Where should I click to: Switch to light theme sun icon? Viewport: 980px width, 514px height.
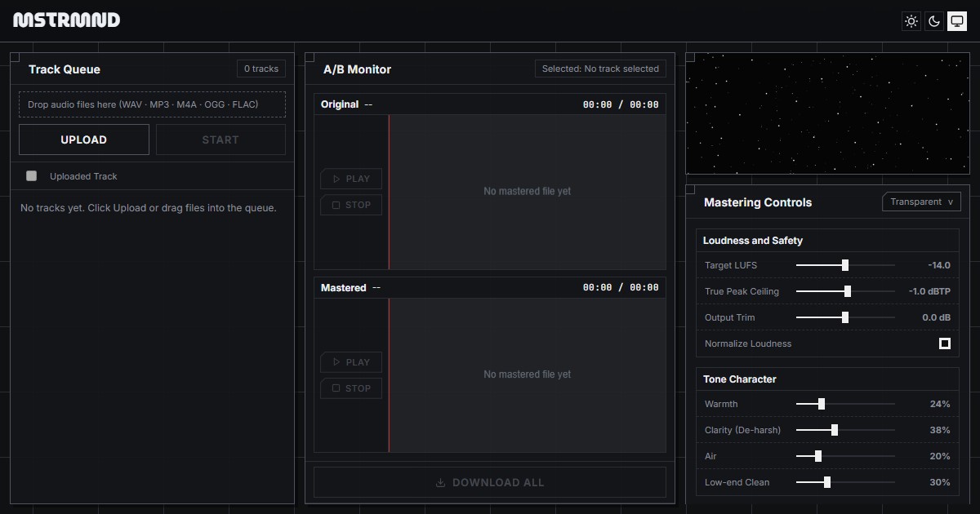coord(911,21)
